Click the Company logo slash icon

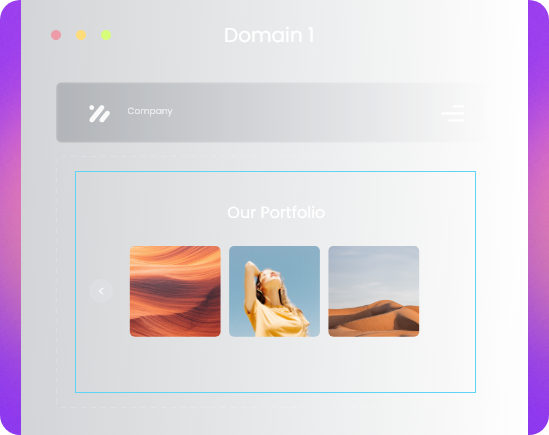[x=99, y=113]
